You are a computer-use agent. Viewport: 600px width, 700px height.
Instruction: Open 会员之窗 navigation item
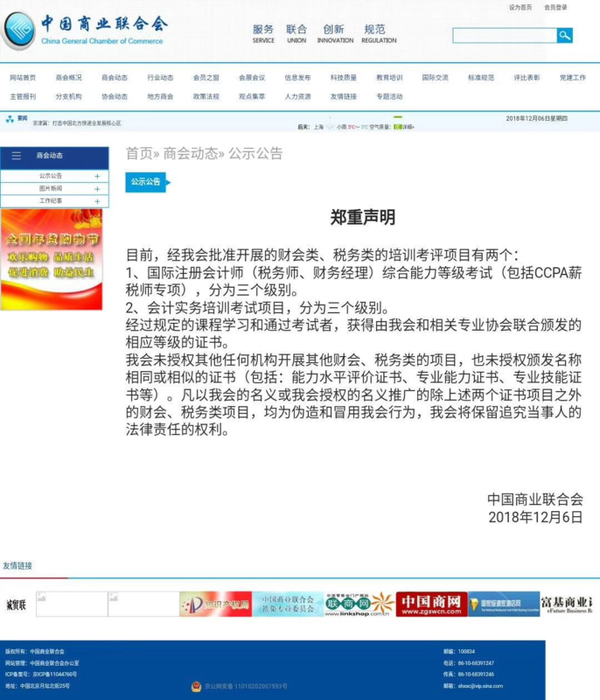(206, 78)
